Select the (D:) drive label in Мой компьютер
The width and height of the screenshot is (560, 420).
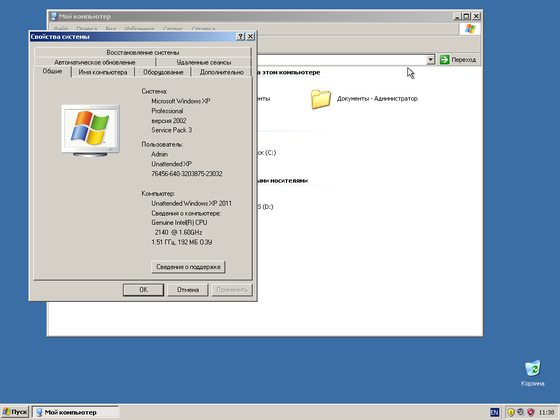point(266,207)
